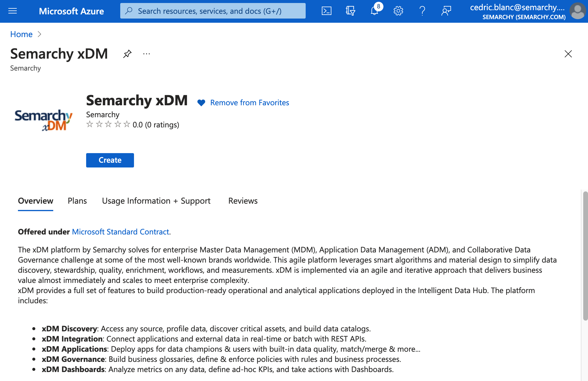The width and height of the screenshot is (588, 381).
Task: Click Home breadcrumb link
Action: pyautogui.click(x=21, y=34)
